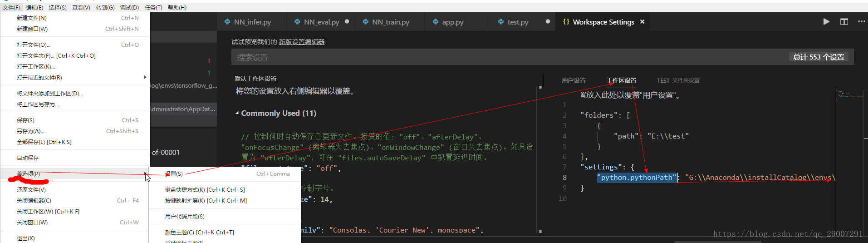Expand 打开最近的文件(R) submenu arrow
The width and height of the screenshot is (868, 243).
pyautogui.click(x=145, y=77)
